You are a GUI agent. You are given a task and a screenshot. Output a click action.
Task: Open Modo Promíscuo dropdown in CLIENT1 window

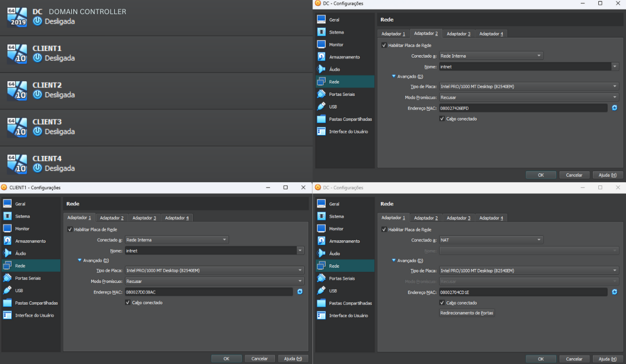click(214, 281)
